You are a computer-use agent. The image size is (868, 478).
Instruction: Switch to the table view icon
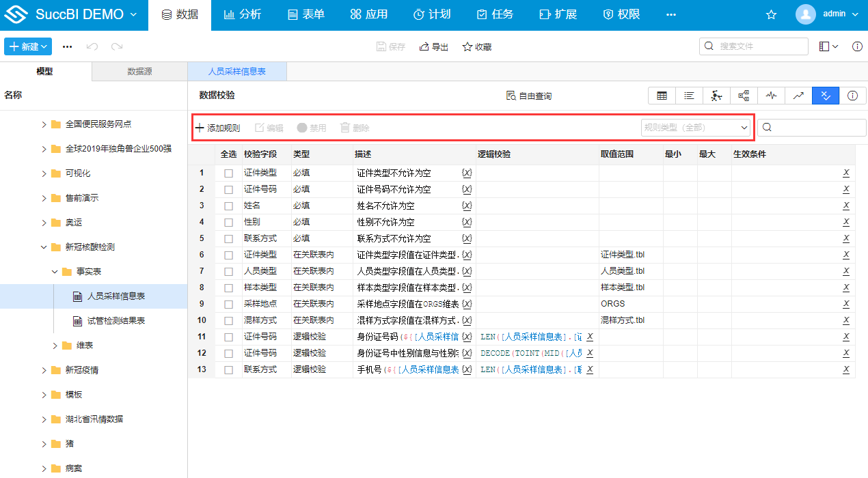(661, 96)
